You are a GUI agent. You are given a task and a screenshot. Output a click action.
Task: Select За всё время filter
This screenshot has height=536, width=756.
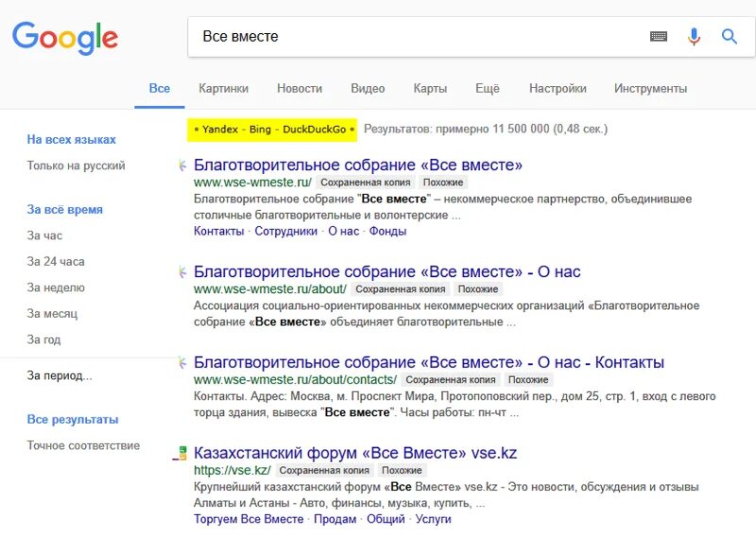64,210
